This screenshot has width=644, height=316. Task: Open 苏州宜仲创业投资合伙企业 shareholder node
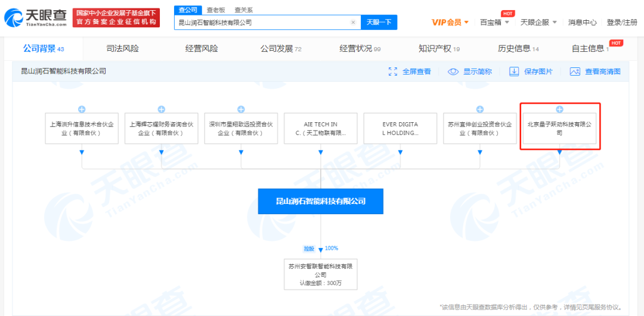479,128
